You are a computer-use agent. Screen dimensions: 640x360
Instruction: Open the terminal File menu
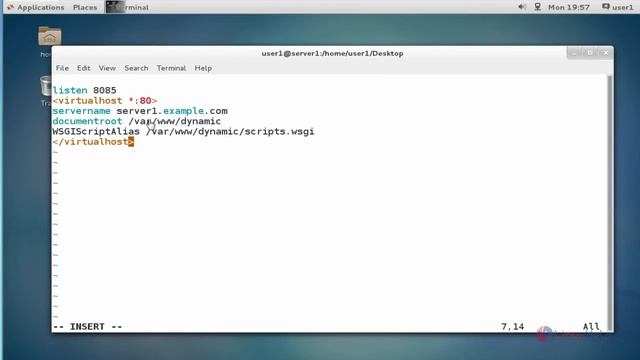62,68
